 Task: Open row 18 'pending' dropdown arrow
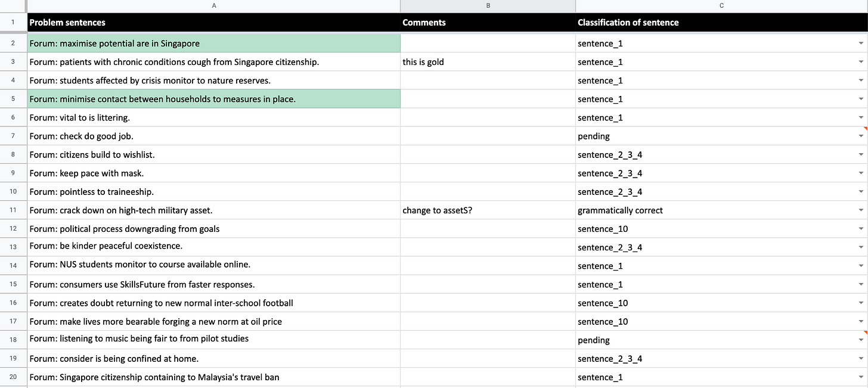click(861, 340)
